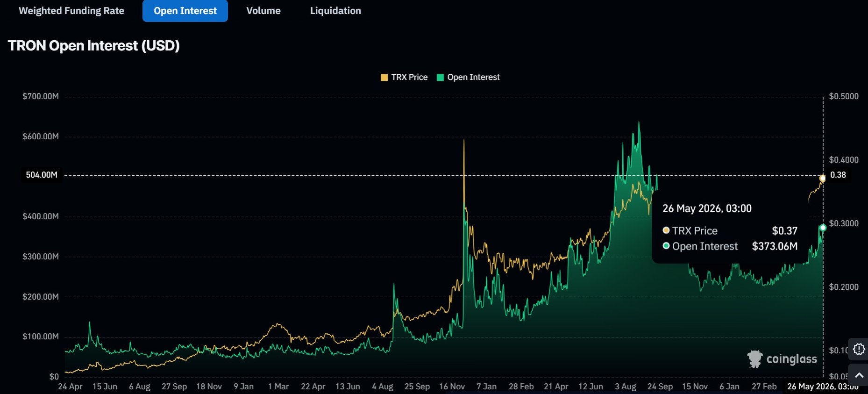Toggle TRX Price legend series
This screenshot has width=868, height=394.
(404, 77)
